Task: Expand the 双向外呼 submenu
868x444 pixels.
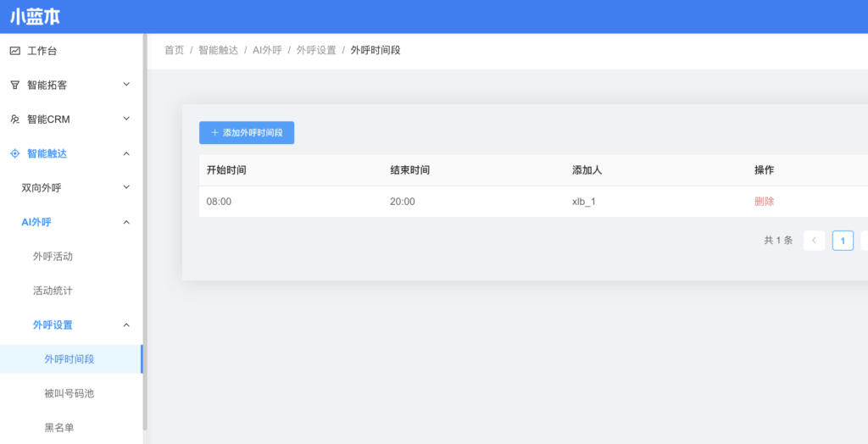Action: pyautogui.click(x=126, y=187)
